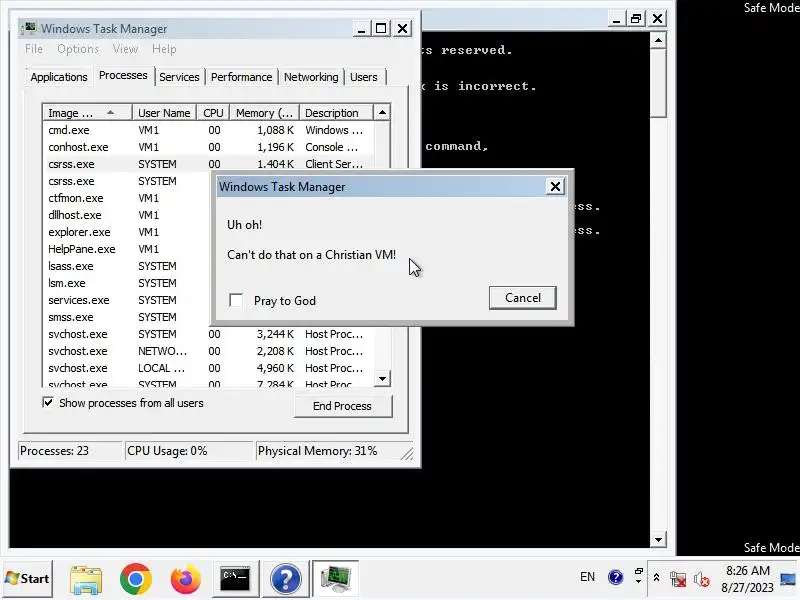Sort by CPU column header
The height and width of the screenshot is (600, 800).
pyautogui.click(x=213, y=113)
